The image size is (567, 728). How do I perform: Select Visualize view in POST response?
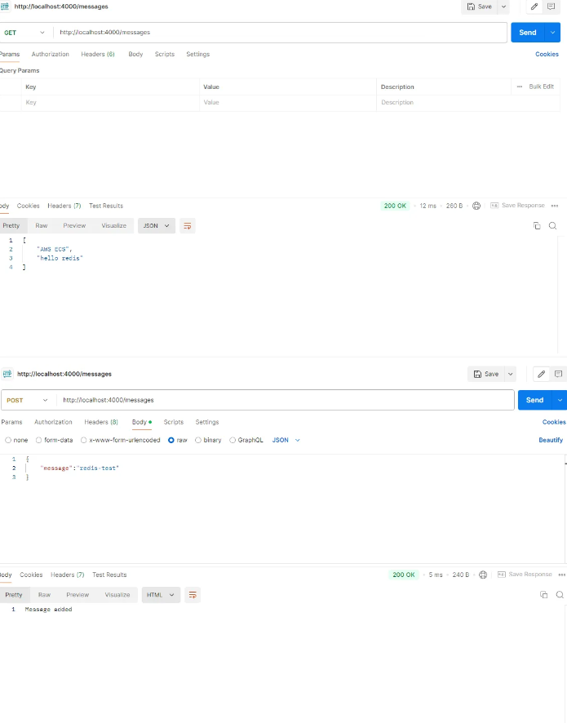117,595
